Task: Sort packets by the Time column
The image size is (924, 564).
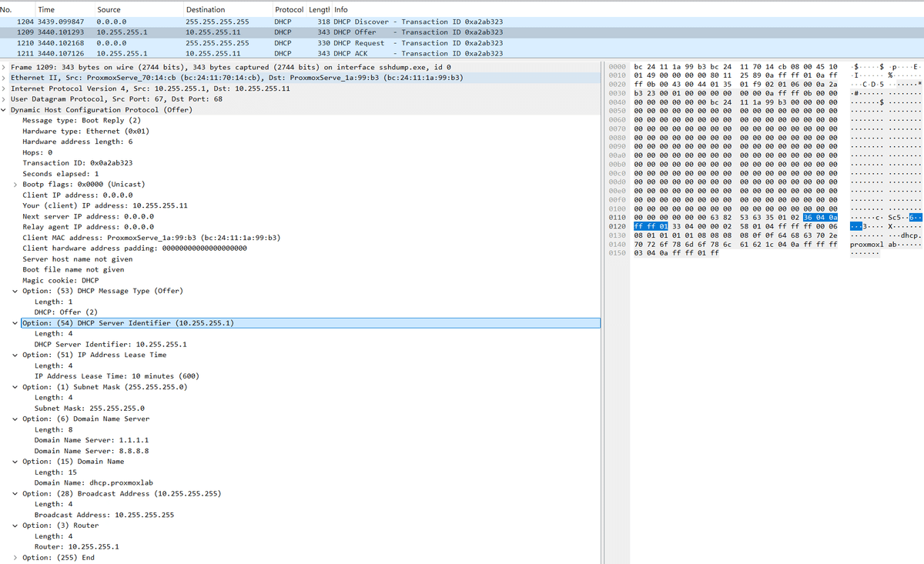Action: 46,9
